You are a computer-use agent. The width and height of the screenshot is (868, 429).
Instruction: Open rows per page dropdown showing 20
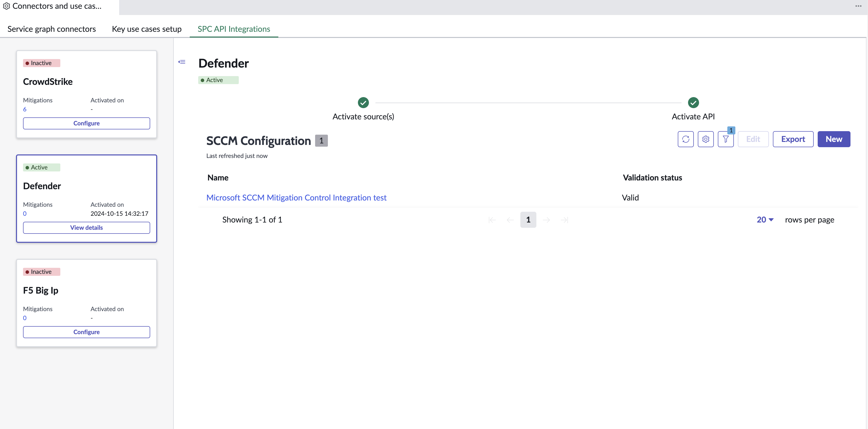click(765, 220)
